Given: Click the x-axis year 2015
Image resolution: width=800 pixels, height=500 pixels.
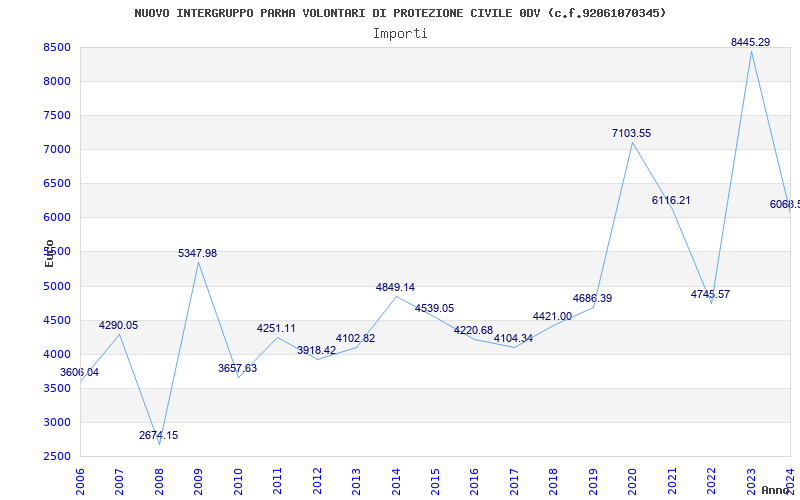Looking at the screenshot, I should click(435, 481).
